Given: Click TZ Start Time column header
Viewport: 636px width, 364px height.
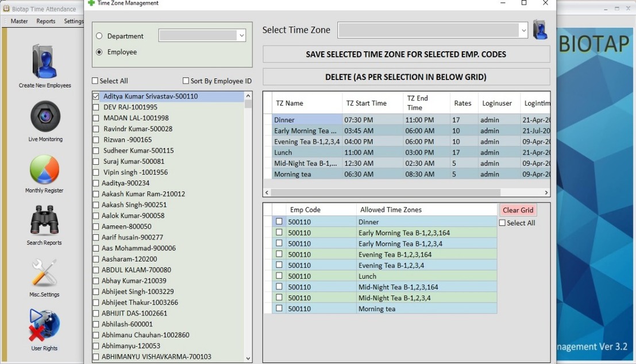Looking at the screenshot, I should (373, 103).
